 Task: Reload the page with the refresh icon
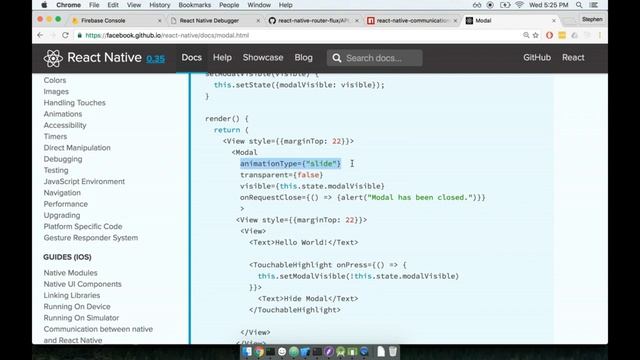coord(65,35)
